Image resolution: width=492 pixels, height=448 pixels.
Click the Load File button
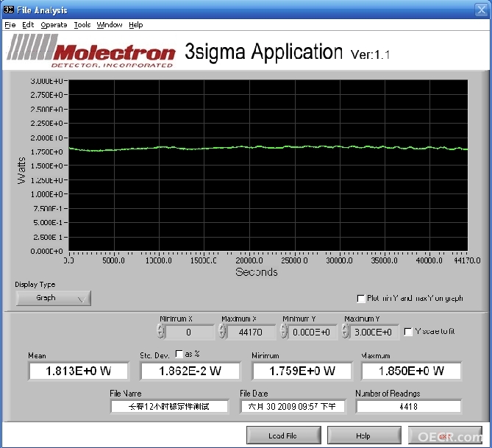283,435
